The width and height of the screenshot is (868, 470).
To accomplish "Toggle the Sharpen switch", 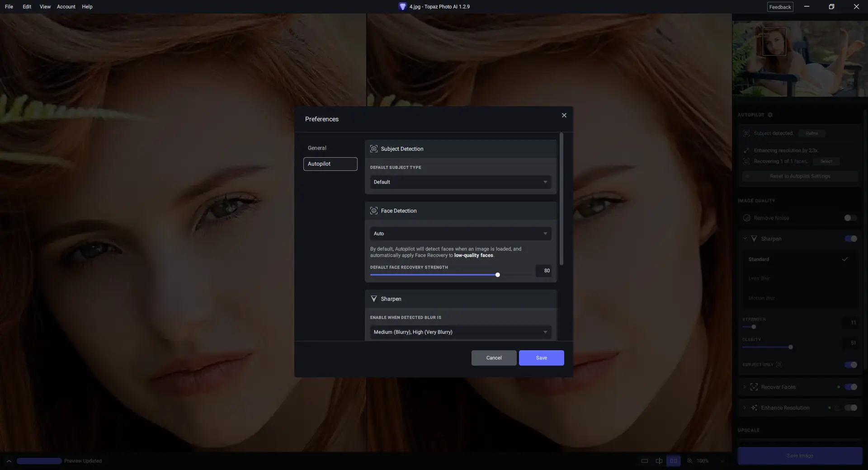I will (x=850, y=239).
